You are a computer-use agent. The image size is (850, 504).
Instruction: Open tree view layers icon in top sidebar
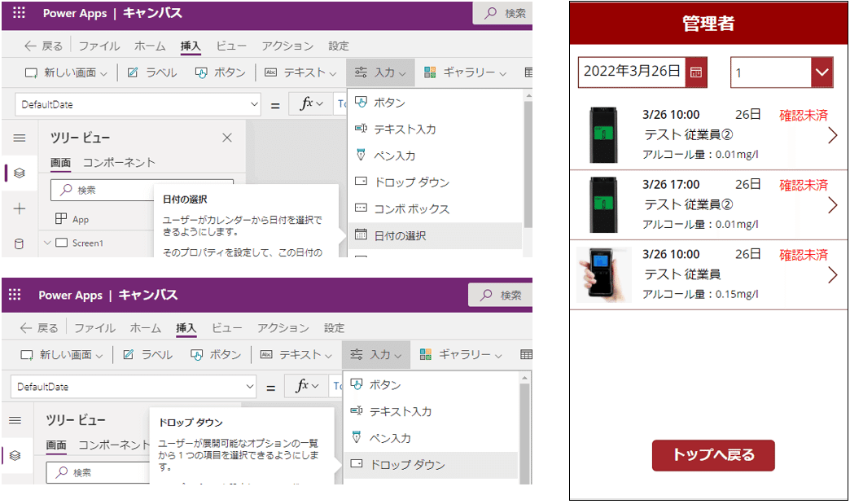(20, 173)
